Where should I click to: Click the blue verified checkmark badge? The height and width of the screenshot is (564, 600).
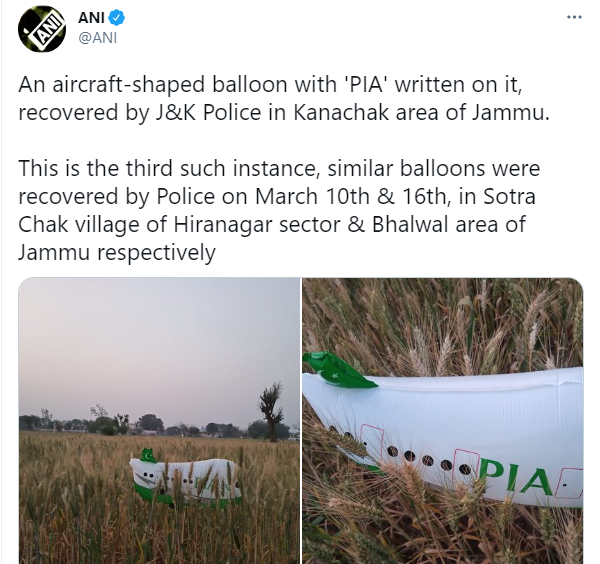pyautogui.click(x=117, y=18)
